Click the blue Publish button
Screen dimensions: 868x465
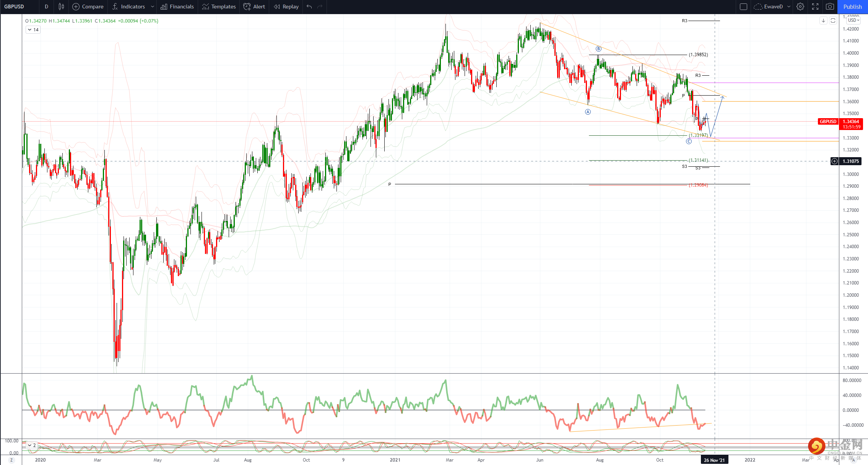pyautogui.click(x=853, y=7)
